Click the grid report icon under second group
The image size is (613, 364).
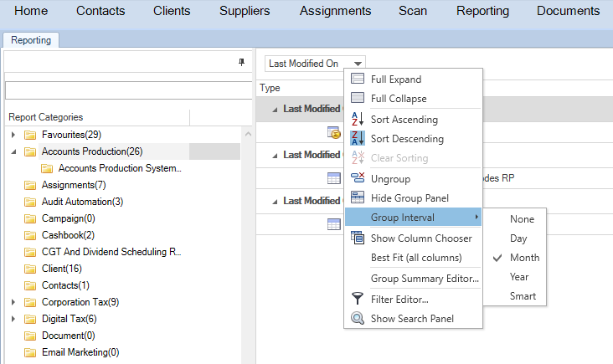point(334,178)
